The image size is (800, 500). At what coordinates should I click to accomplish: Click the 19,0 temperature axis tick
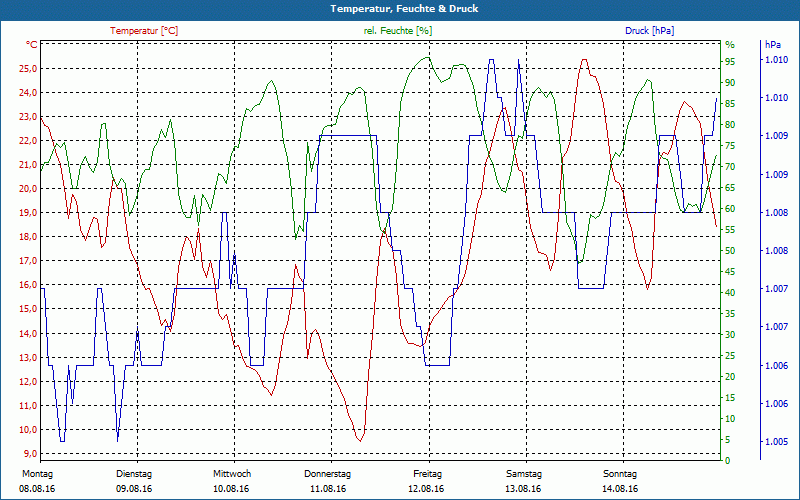point(28,213)
